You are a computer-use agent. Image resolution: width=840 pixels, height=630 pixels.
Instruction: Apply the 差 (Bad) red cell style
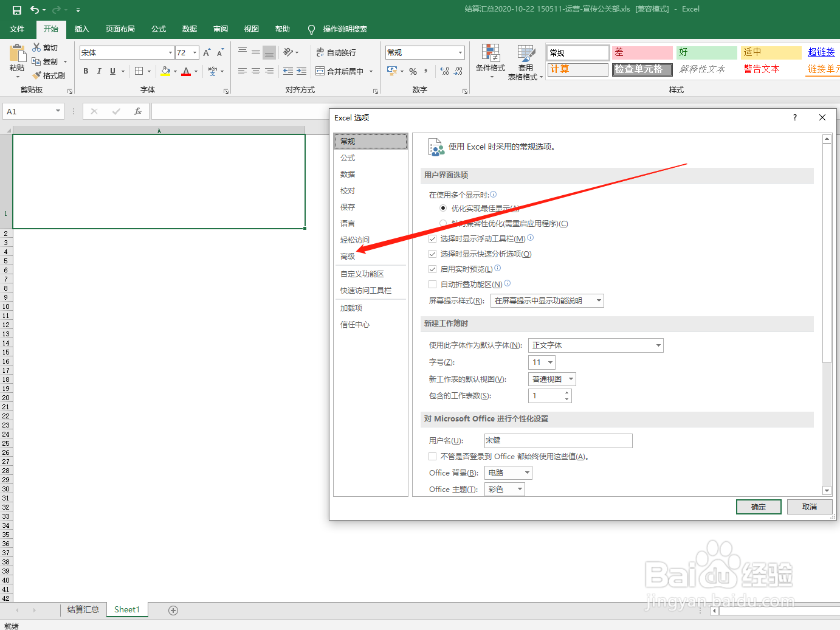[642, 52]
